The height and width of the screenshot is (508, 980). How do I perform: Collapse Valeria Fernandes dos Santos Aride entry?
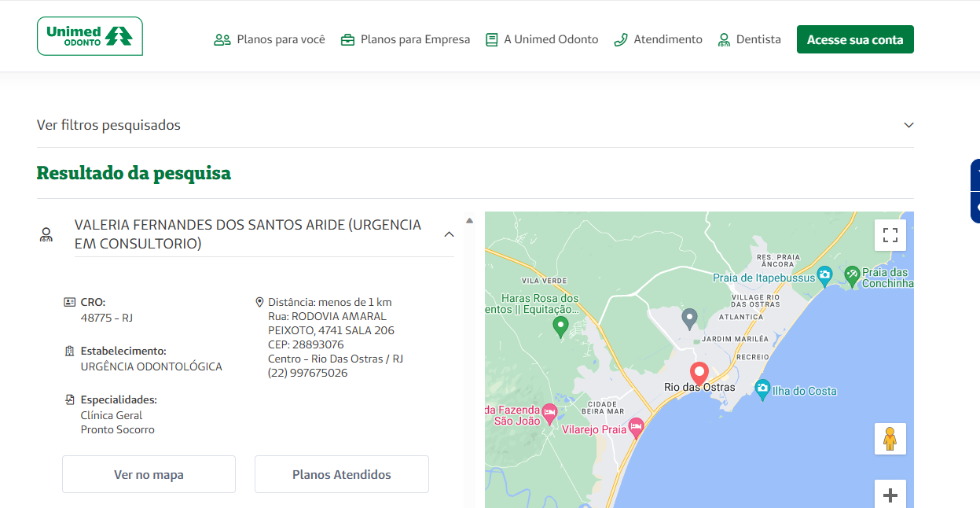(x=449, y=234)
